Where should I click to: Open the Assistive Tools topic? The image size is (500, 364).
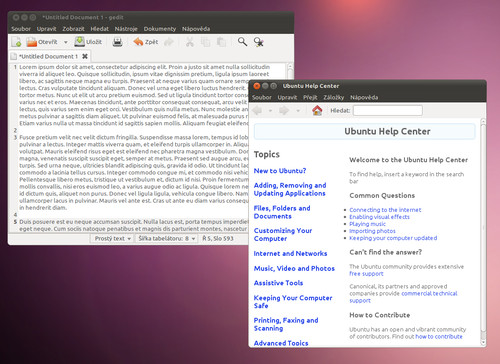(x=278, y=283)
